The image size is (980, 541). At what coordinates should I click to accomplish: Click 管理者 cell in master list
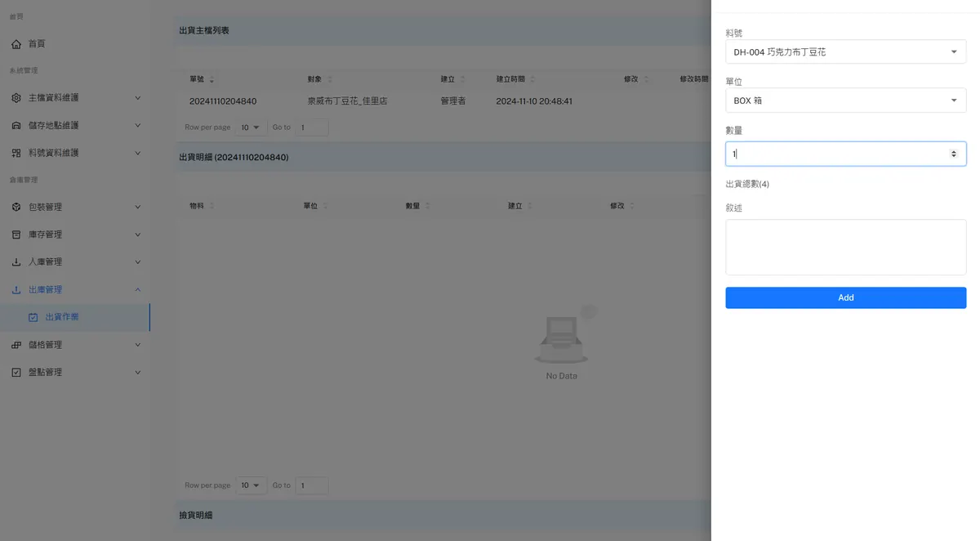453,101
